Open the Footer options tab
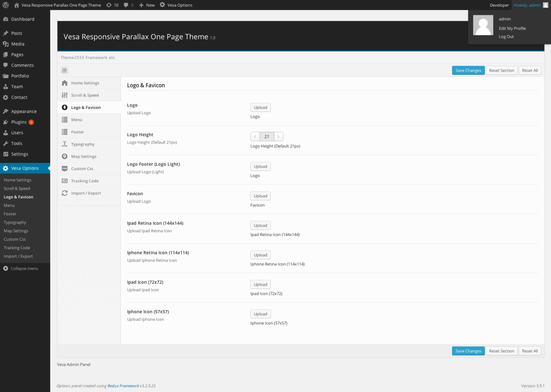 click(x=89, y=132)
